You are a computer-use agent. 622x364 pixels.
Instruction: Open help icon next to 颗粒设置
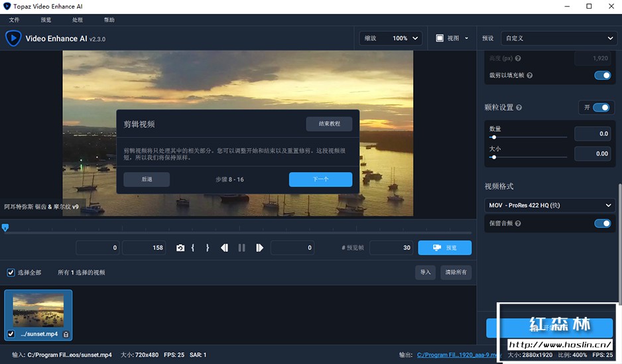click(519, 107)
